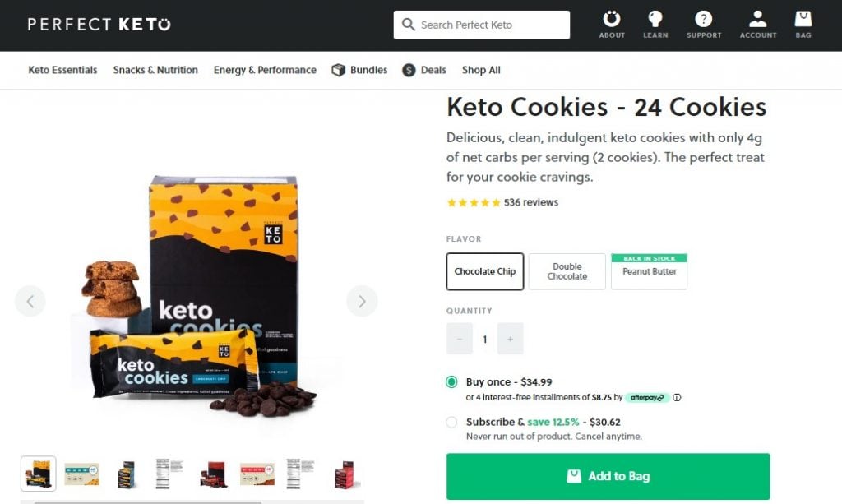The image size is (842, 504).
Task: Select the Buy once purchase option
Action: (x=452, y=381)
